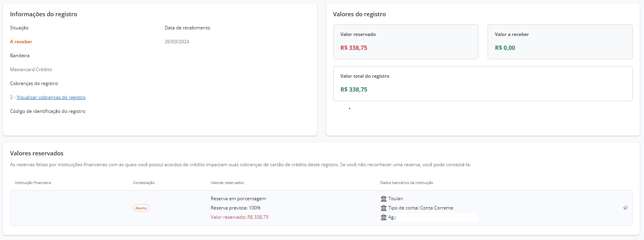Click the Informações do registro heading
Viewport: 644px width, 240px height.
(44, 14)
